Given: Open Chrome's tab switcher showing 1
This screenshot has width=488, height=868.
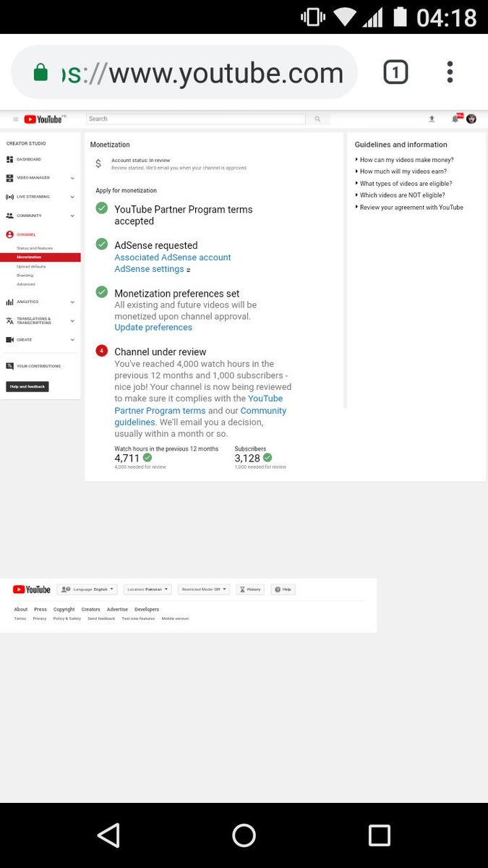Looking at the screenshot, I should (395, 72).
